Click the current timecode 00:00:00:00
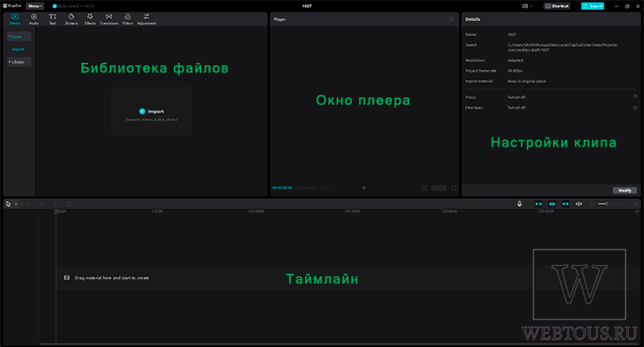The height and width of the screenshot is (347, 644). click(283, 188)
